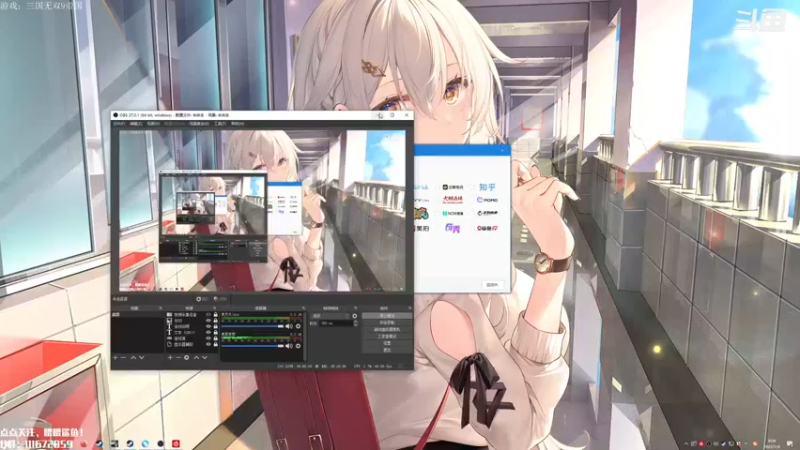This screenshot has height=450, width=800.
Task: Click the 知乎 logo in the blue dialog
Action: (487, 187)
